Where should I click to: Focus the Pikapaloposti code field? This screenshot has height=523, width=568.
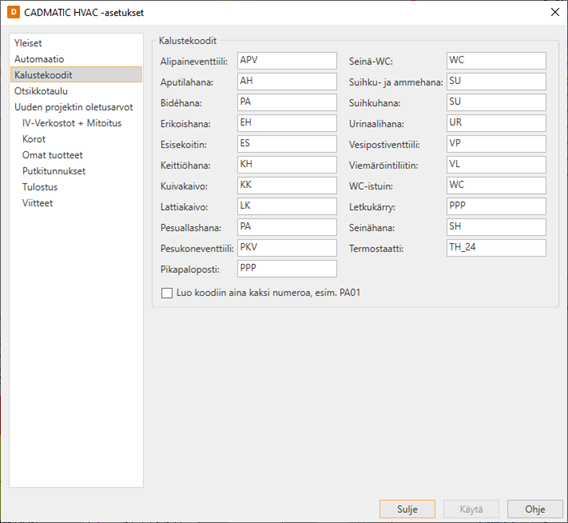point(287,269)
